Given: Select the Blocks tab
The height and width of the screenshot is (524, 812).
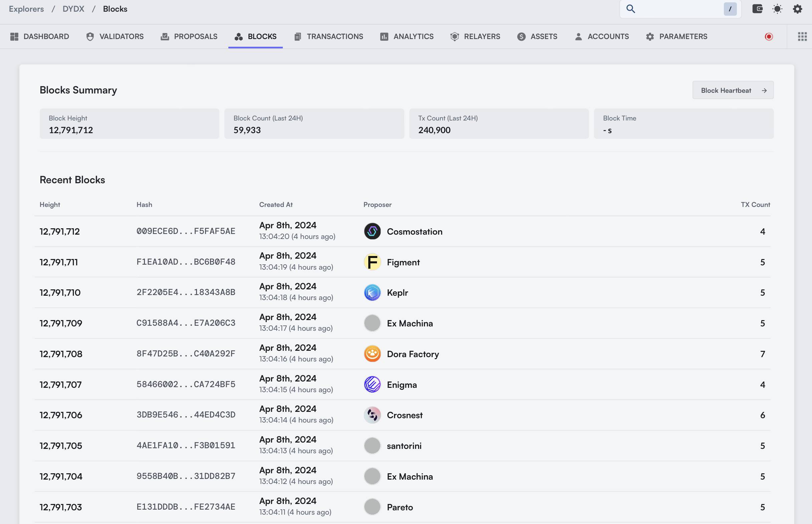Looking at the screenshot, I should click(255, 36).
